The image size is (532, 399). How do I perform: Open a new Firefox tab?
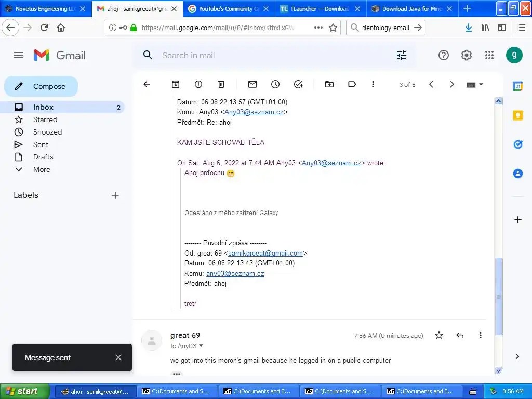click(x=467, y=8)
